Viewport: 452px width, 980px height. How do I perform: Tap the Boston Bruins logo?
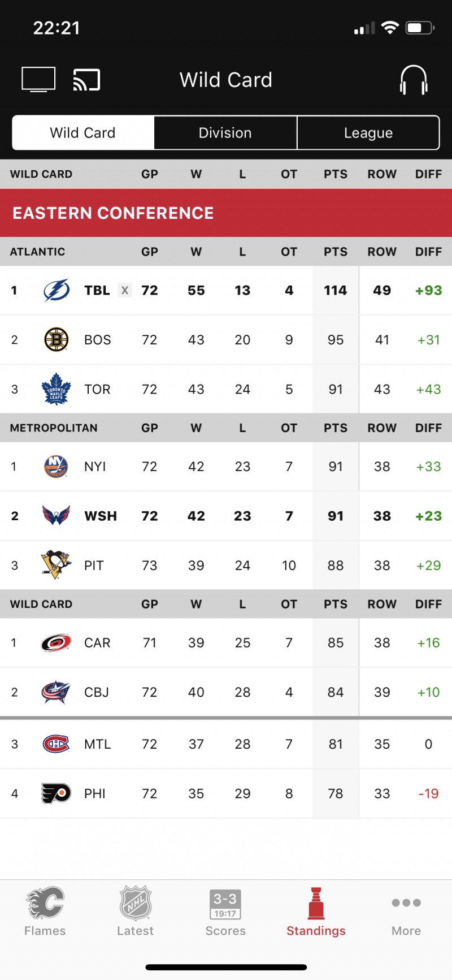pos(56,340)
